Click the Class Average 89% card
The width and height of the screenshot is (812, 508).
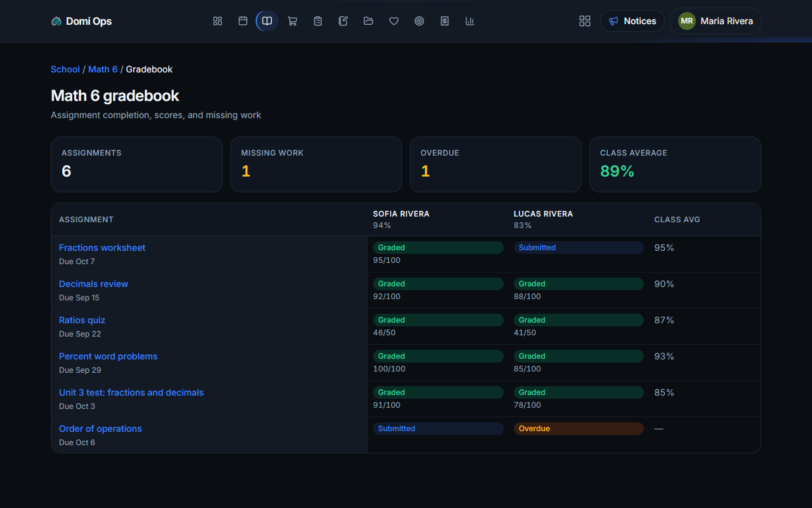coord(675,164)
